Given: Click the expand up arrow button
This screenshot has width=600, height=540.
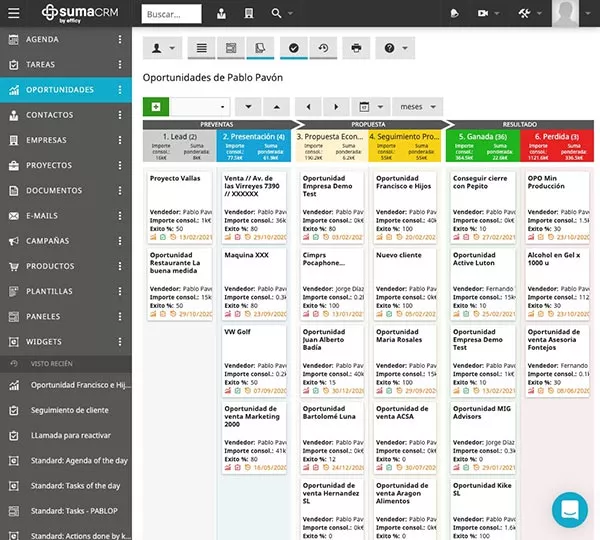Looking at the screenshot, I should [277, 107].
